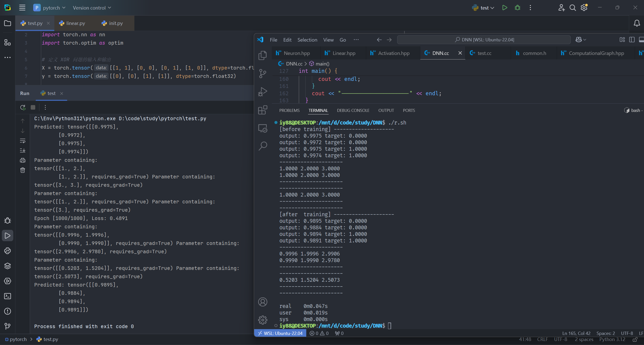Open the Remote Explorer icon in VS Code
The height and width of the screenshot is (345, 644).
click(x=262, y=128)
